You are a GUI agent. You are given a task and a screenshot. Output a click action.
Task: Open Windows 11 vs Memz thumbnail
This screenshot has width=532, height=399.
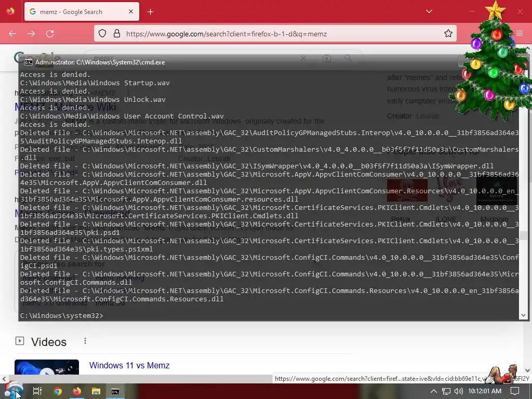coord(47,367)
